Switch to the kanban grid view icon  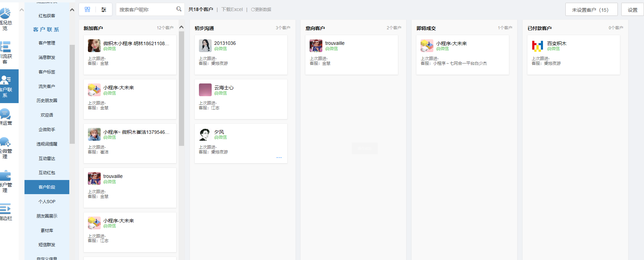tap(88, 10)
